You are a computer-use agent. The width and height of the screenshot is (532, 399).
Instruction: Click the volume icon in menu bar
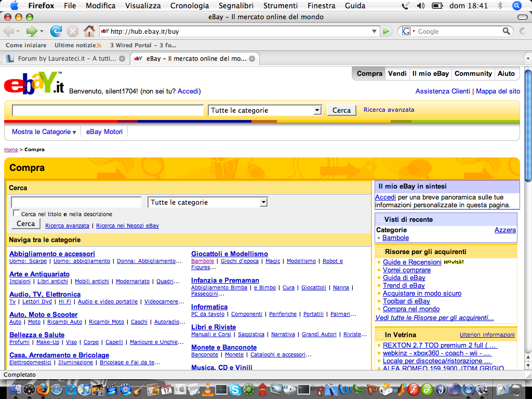(421, 6)
